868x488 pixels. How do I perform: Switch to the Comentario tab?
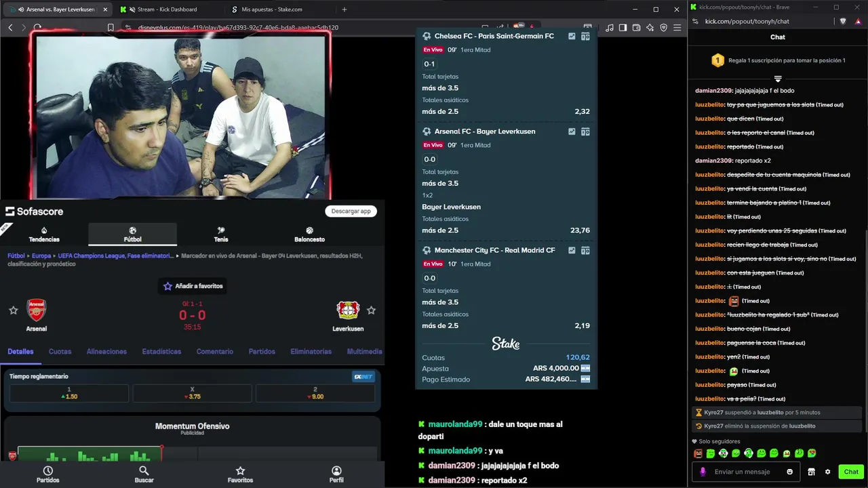pos(215,352)
